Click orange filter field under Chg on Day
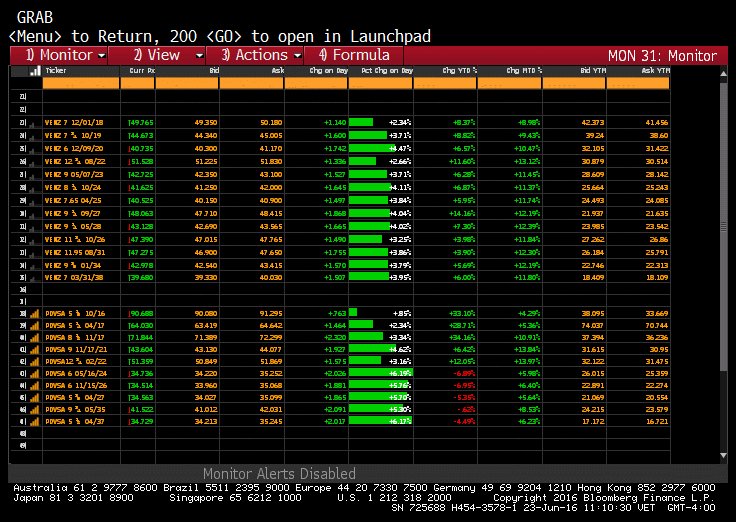The image size is (736, 522). click(x=316, y=84)
